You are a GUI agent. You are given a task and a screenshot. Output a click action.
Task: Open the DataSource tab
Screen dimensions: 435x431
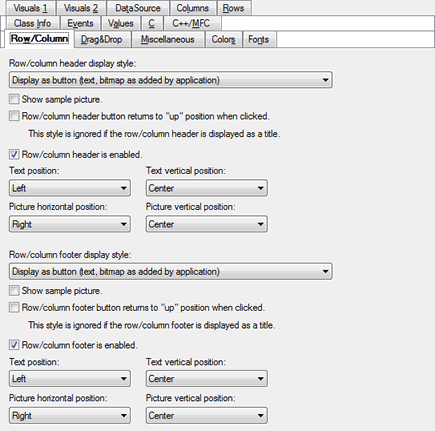tap(138, 8)
